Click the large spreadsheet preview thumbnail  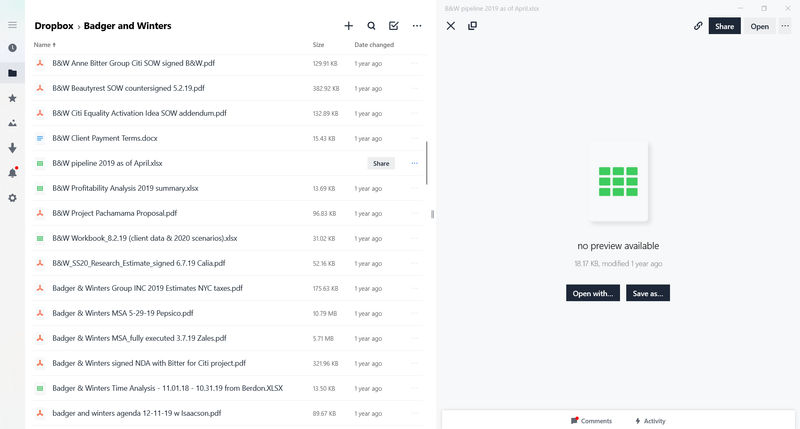(618, 182)
